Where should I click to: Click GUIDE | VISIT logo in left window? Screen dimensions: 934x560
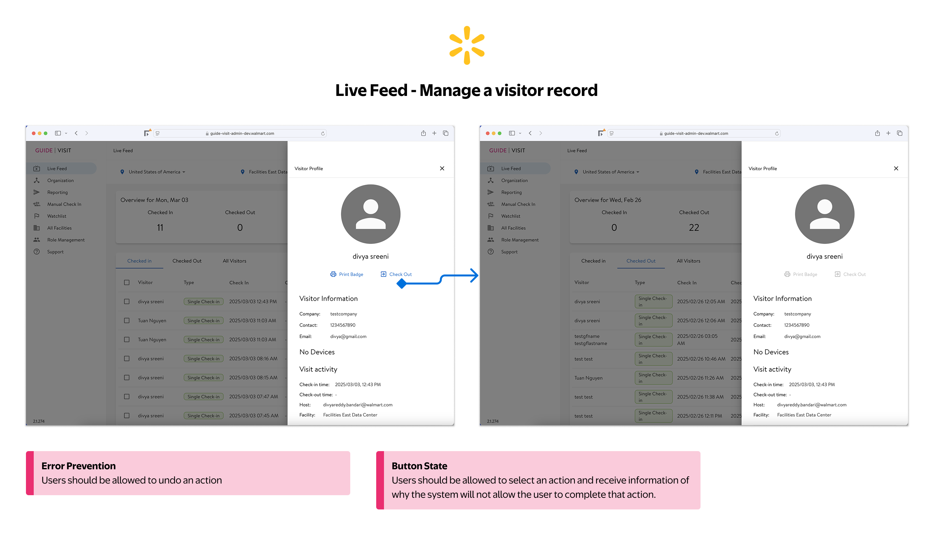(53, 150)
